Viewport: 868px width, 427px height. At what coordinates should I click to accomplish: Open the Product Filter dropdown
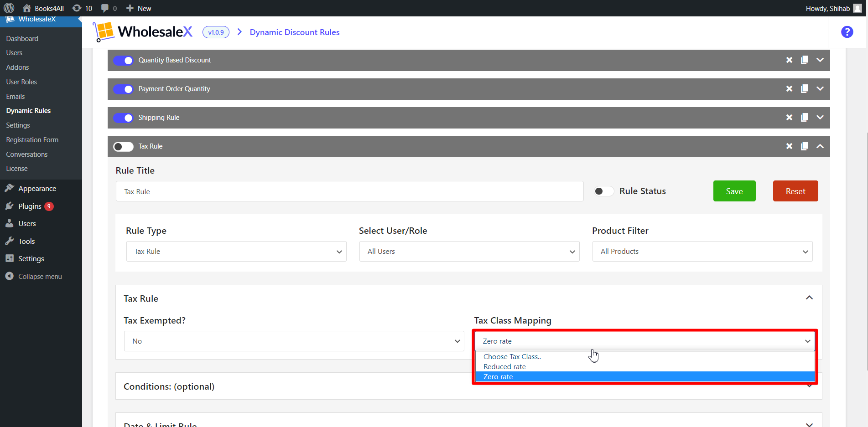(702, 252)
